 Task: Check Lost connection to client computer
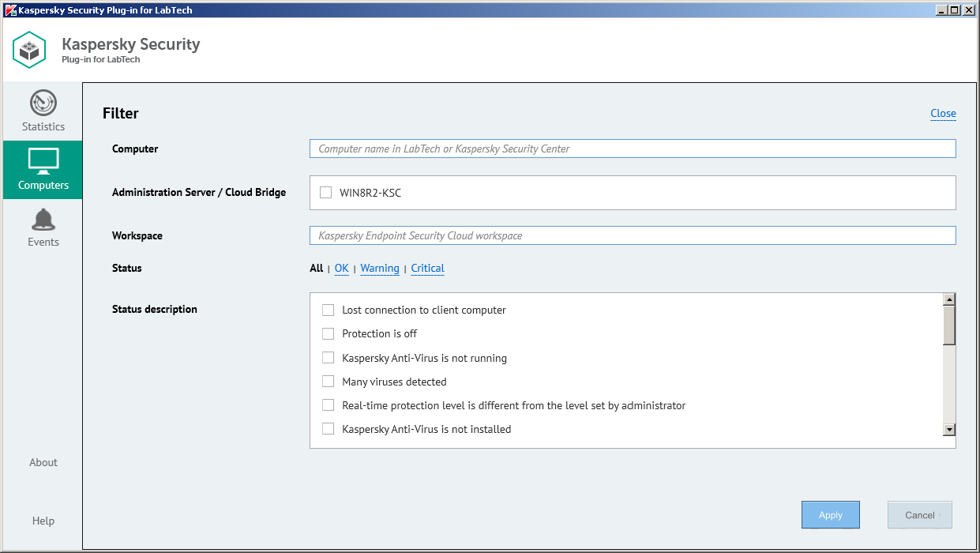point(329,310)
